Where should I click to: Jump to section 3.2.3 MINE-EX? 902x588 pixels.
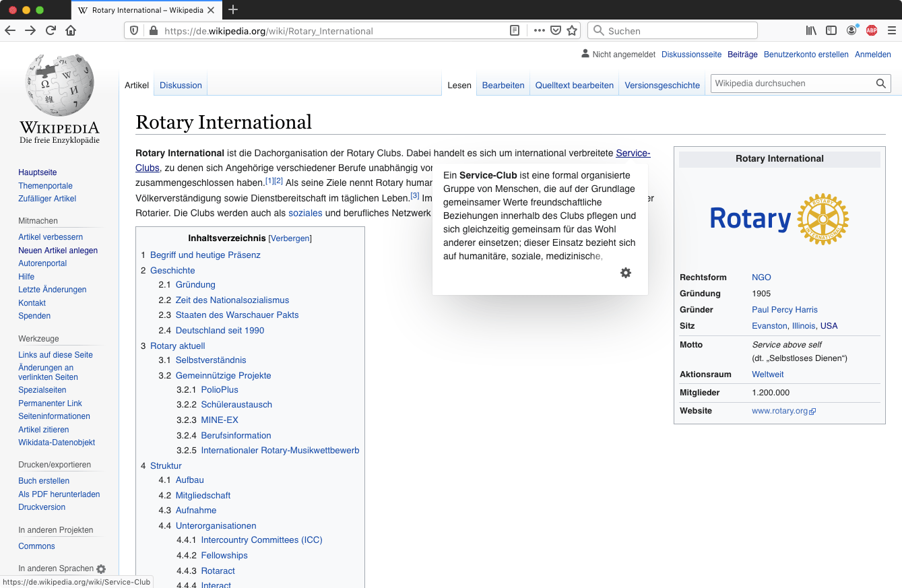coord(220,420)
